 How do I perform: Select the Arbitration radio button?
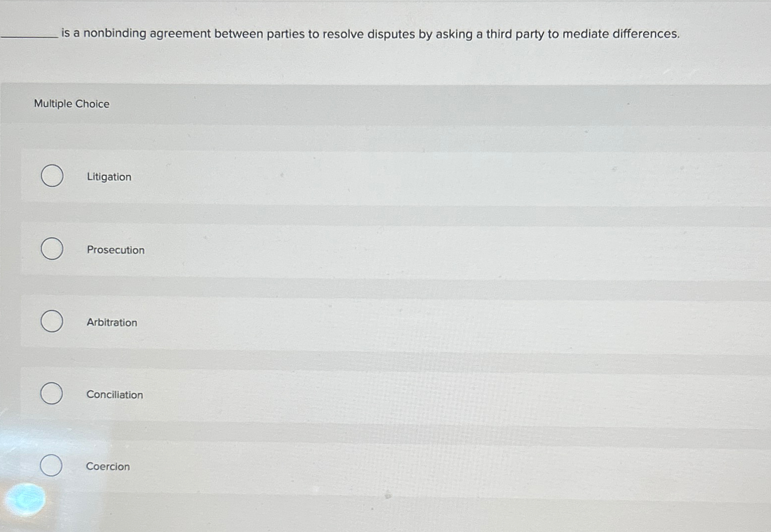coord(52,321)
